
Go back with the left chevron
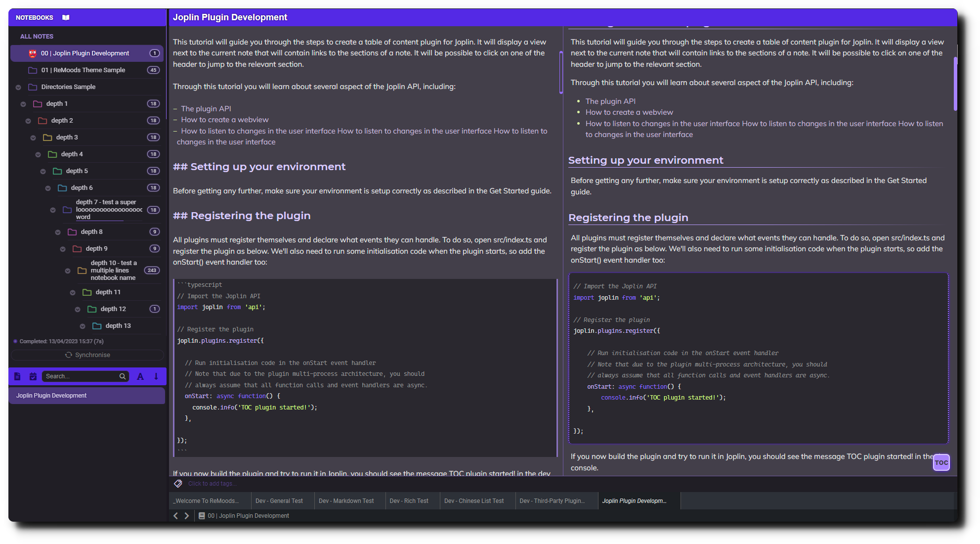click(x=176, y=516)
